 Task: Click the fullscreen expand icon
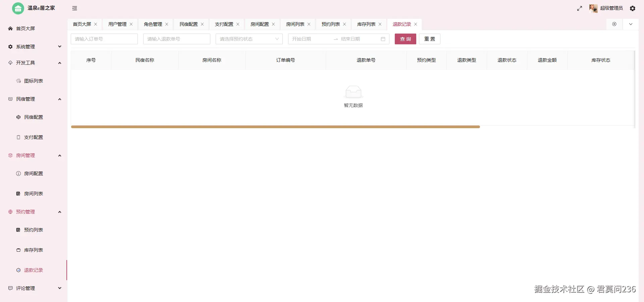(x=579, y=8)
